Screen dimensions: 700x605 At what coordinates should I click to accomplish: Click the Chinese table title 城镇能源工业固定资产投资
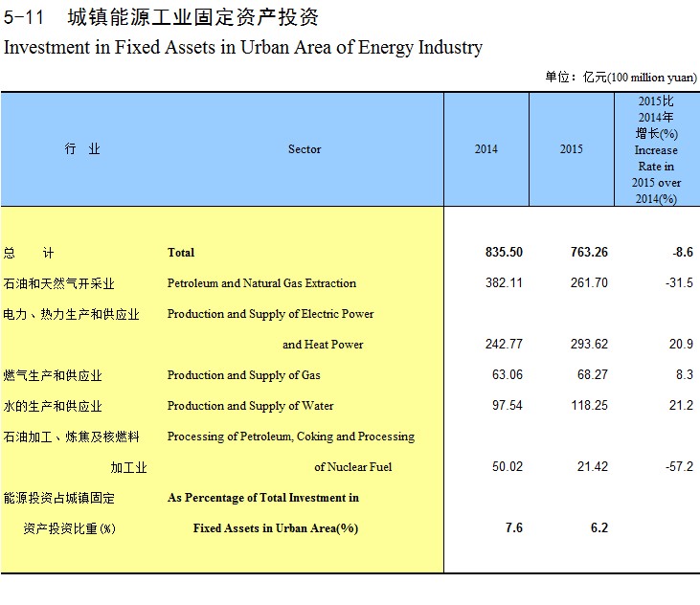point(192,17)
